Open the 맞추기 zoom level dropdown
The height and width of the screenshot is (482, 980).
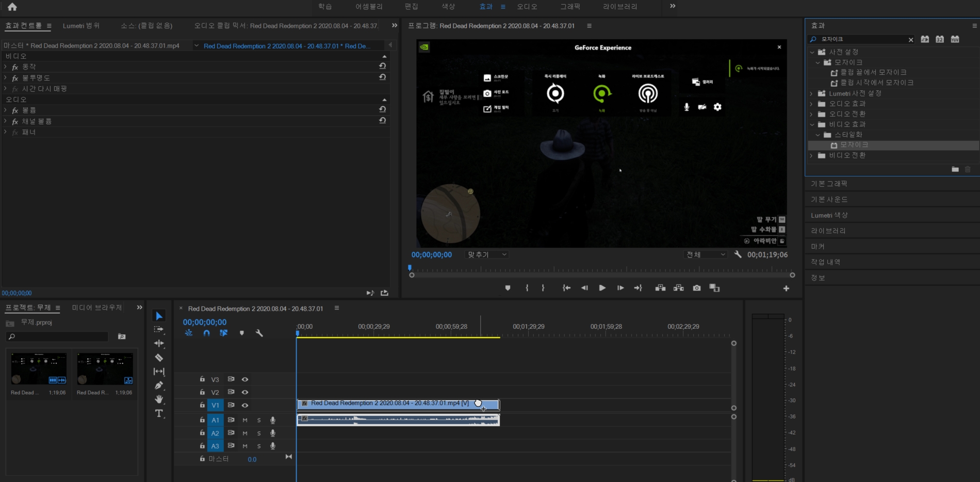pyautogui.click(x=486, y=254)
